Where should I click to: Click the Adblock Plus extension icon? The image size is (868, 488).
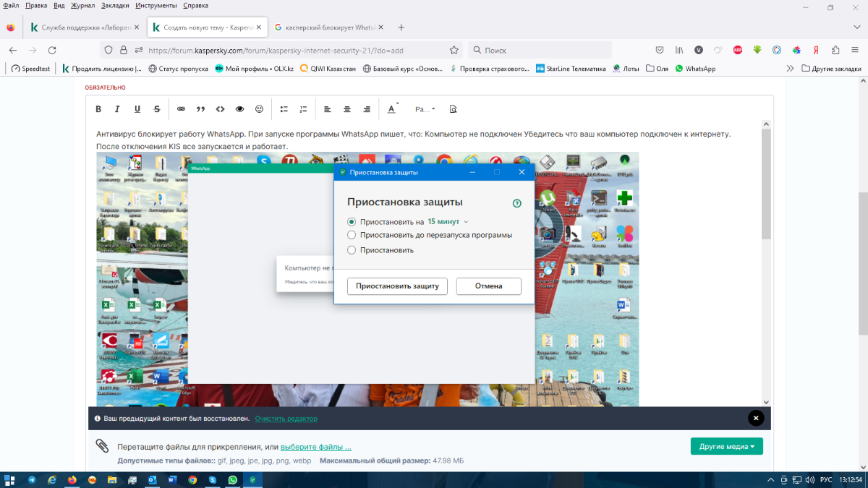click(x=738, y=50)
